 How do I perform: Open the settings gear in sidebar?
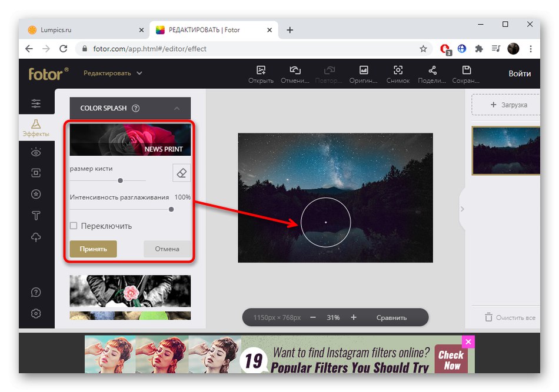36,314
